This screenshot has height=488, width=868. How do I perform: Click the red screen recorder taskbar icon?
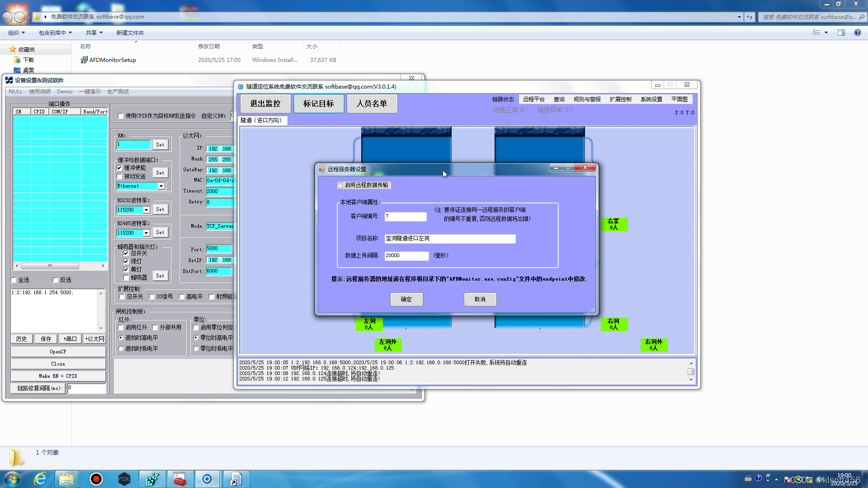tap(96, 479)
